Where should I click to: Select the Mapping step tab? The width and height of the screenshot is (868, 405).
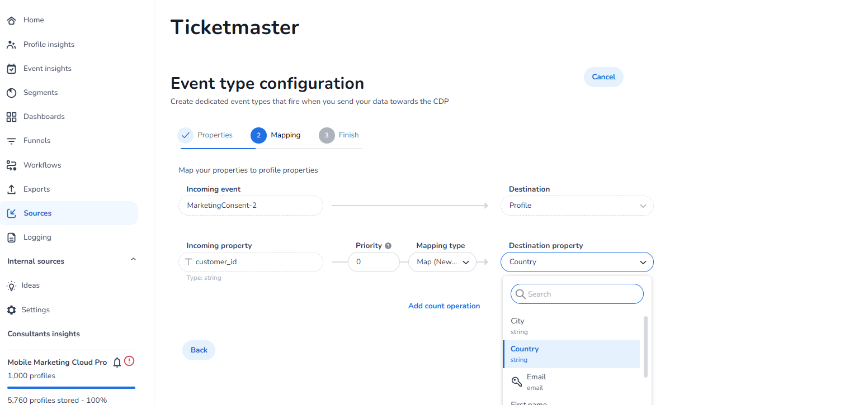pos(276,135)
